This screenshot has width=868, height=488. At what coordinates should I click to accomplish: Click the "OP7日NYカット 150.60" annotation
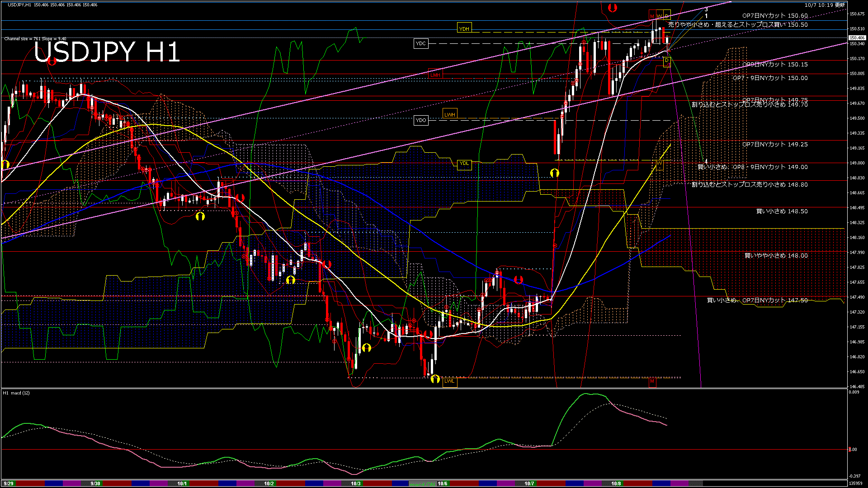click(774, 16)
